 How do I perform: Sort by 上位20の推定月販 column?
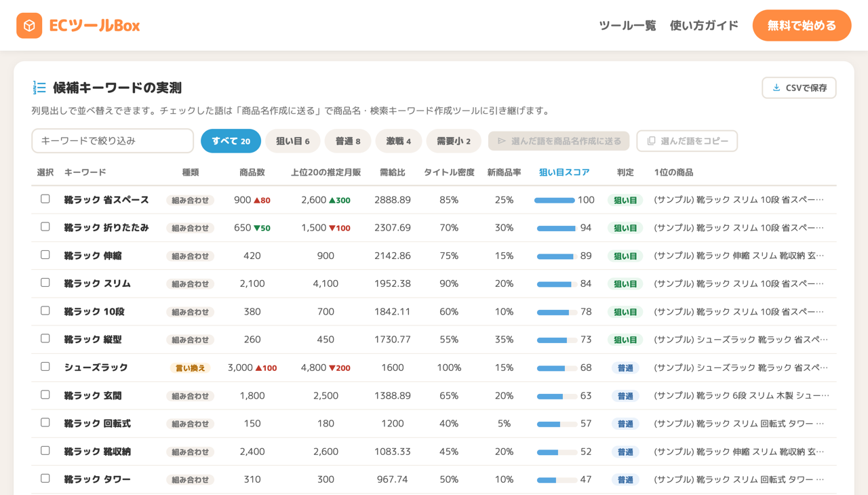(325, 172)
